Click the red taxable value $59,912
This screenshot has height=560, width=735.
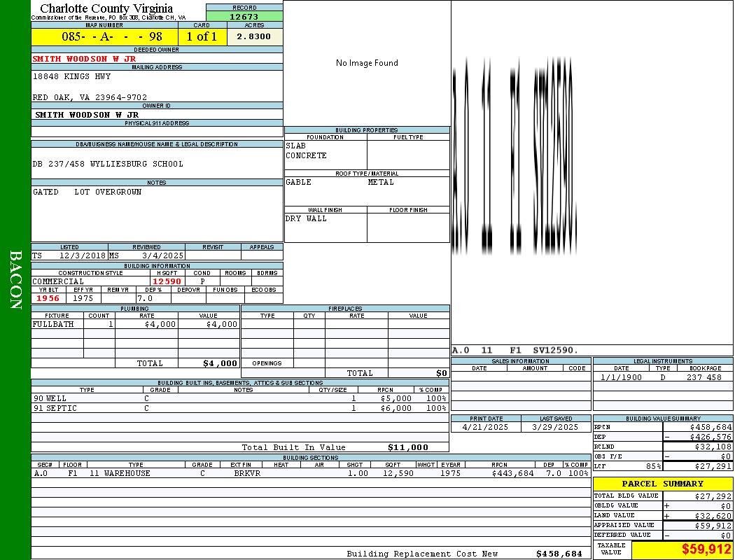click(x=706, y=549)
